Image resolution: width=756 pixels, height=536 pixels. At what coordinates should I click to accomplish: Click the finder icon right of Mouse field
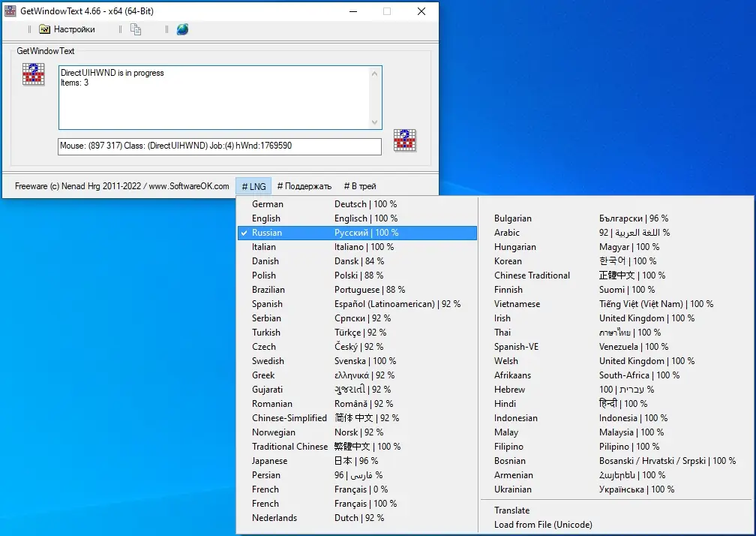pos(404,140)
